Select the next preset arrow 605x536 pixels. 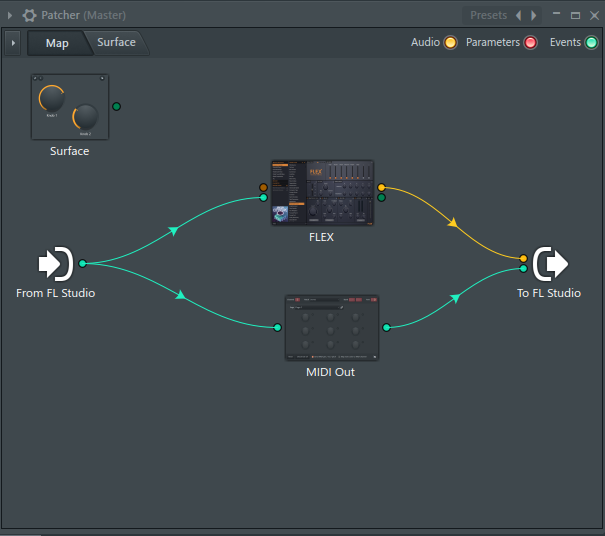click(534, 15)
